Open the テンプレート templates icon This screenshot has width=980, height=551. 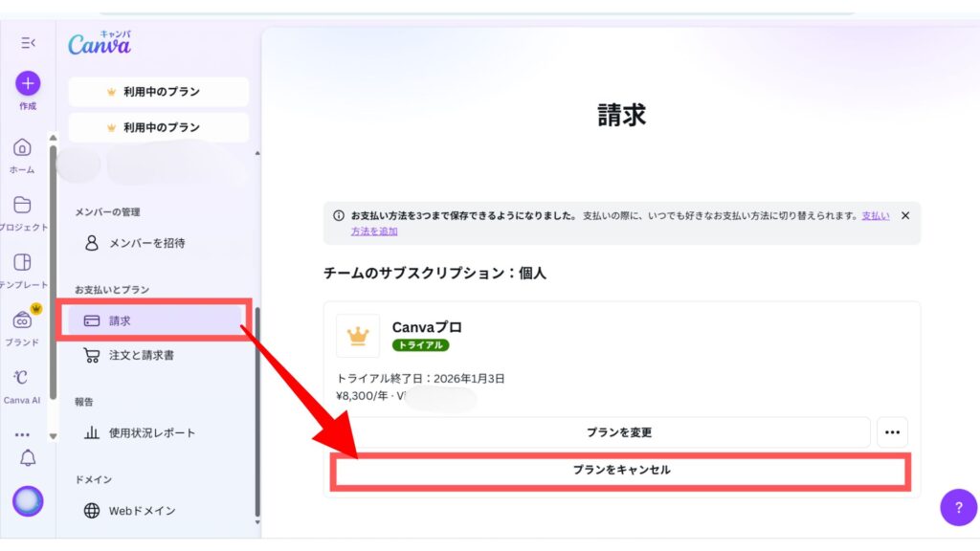click(22, 262)
